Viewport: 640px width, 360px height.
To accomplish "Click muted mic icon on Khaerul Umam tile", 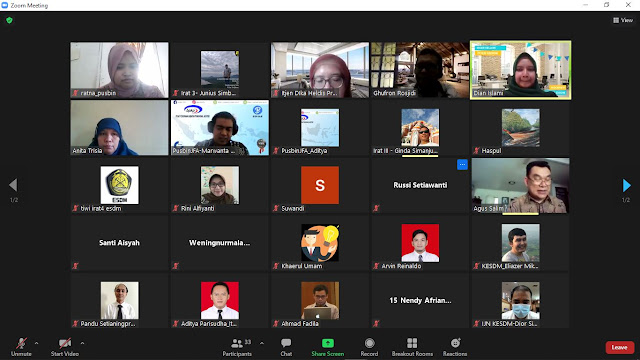I will [x=276, y=266].
